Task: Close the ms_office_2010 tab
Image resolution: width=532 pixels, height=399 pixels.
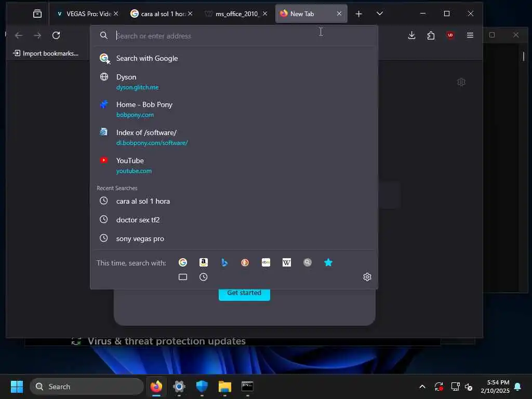Action: [265, 14]
